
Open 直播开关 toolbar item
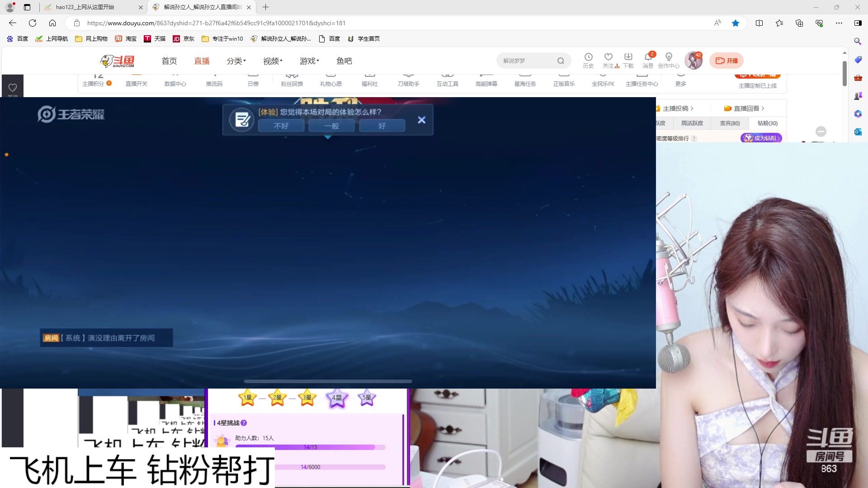[x=136, y=80]
